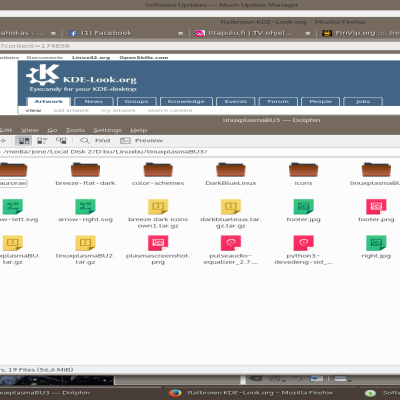Viewport: 400px width, 400px height.
Task: Click Dolphin location path bar
Action: coord(200,152)
